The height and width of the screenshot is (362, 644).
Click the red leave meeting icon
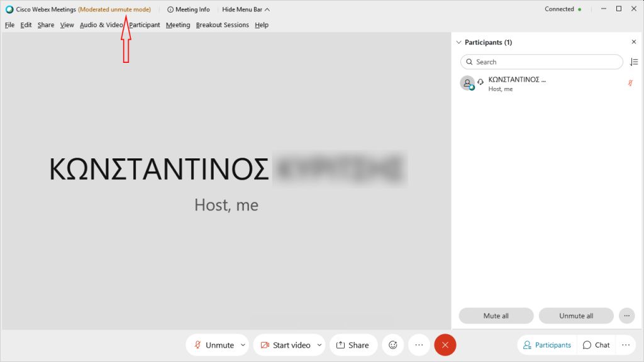coord(445,344)
